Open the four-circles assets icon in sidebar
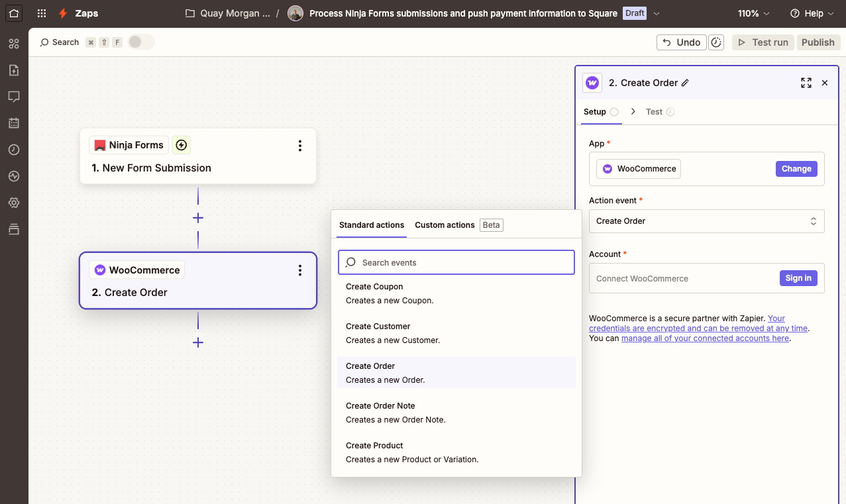 tap(14, 44)
